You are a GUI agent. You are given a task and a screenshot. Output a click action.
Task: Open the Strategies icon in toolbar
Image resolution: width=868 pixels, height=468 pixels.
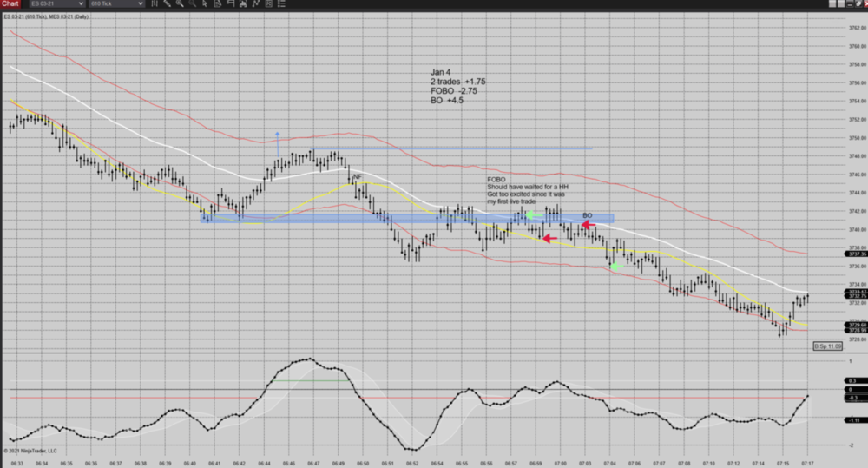pyautogui.click(x=256, y=3)
